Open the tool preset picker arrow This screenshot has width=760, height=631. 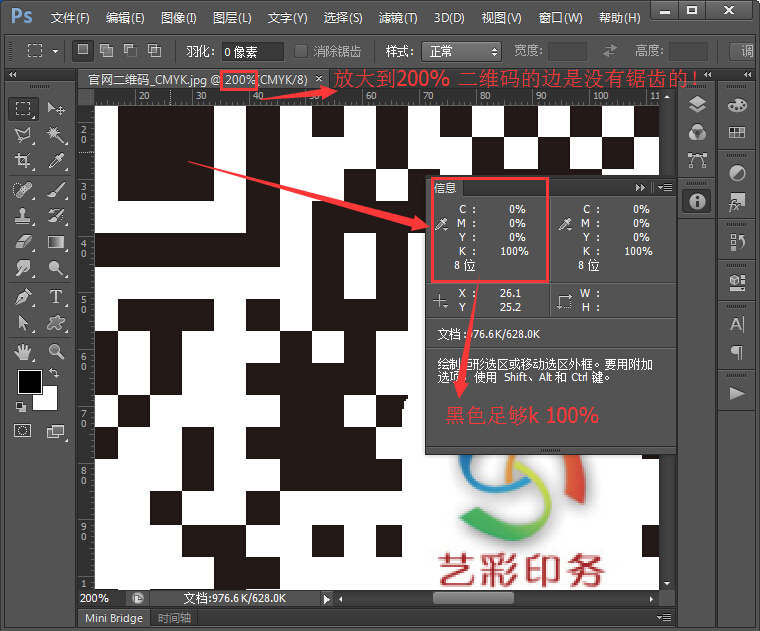click(x=54, y=51)
